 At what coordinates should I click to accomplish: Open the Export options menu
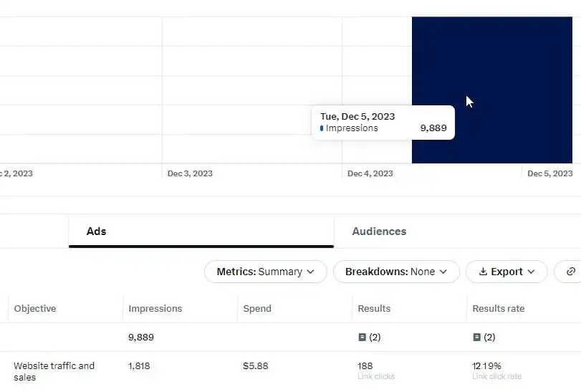coord(506,272)
